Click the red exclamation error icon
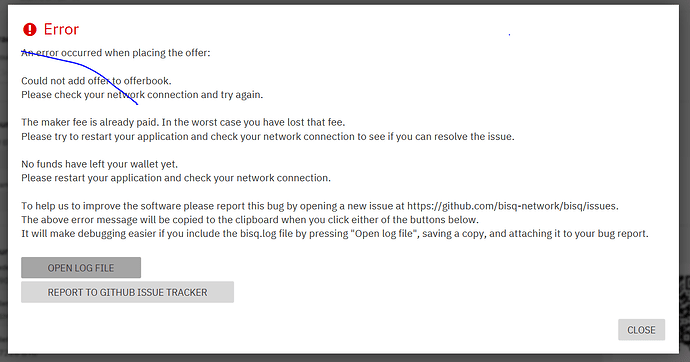The width and height of the screenshot is (690, 362). coord(29,29)
